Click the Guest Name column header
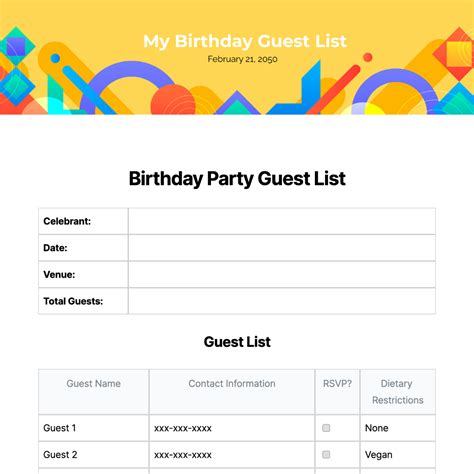 pyautogui.click(x=94, y=392)
